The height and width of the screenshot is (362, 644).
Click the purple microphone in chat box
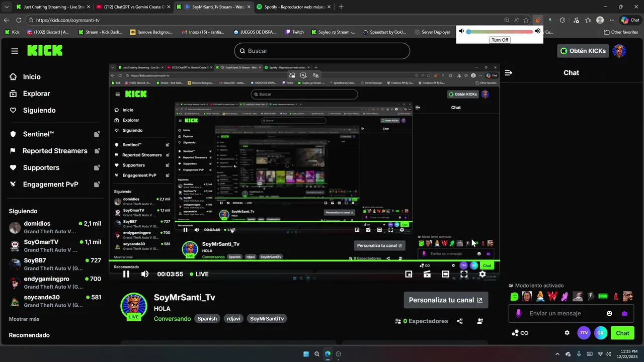coord(519,313)
